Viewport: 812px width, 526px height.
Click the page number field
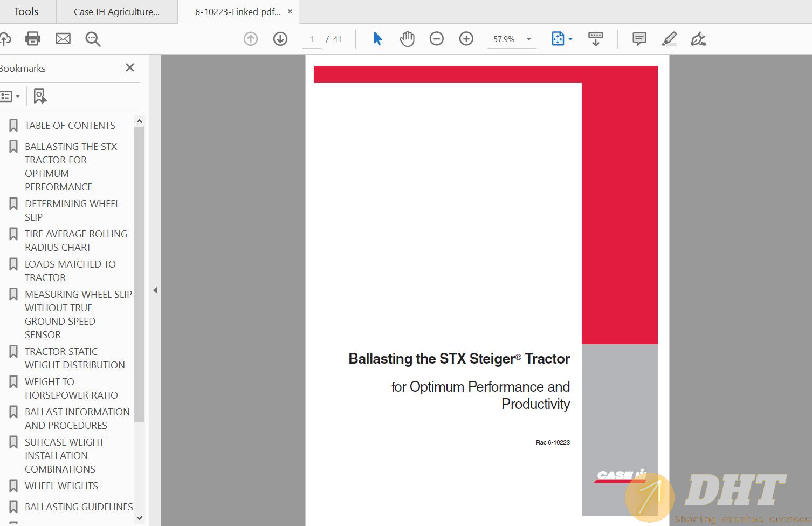click(x=312, y=39)
